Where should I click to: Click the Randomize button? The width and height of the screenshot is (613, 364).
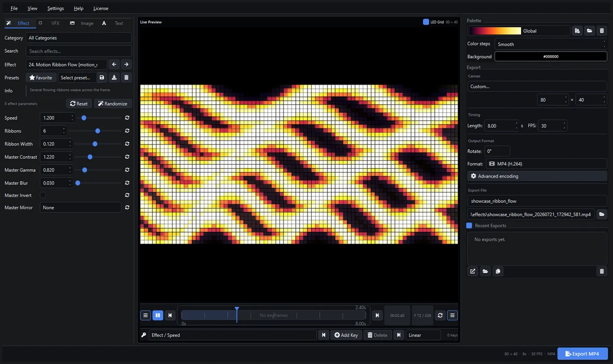tap(112, 104)
